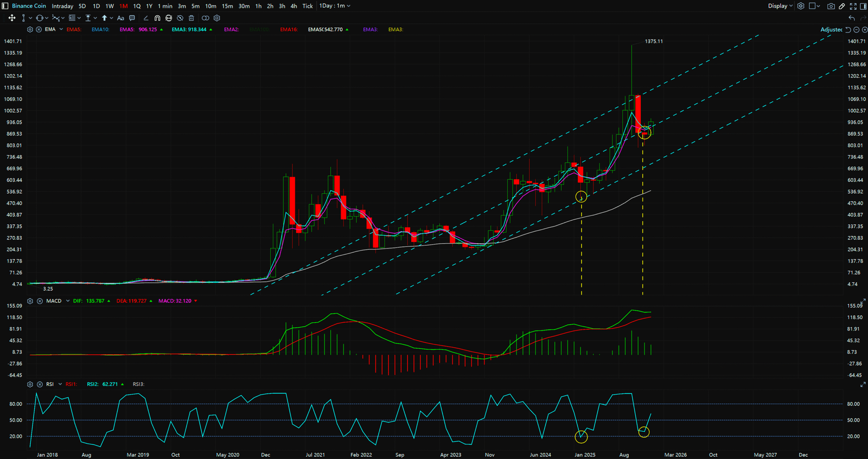The width and height of the screenshot is (868, 459).
Task: Open MACD indicator settings gear
Action: pos(30,301)
